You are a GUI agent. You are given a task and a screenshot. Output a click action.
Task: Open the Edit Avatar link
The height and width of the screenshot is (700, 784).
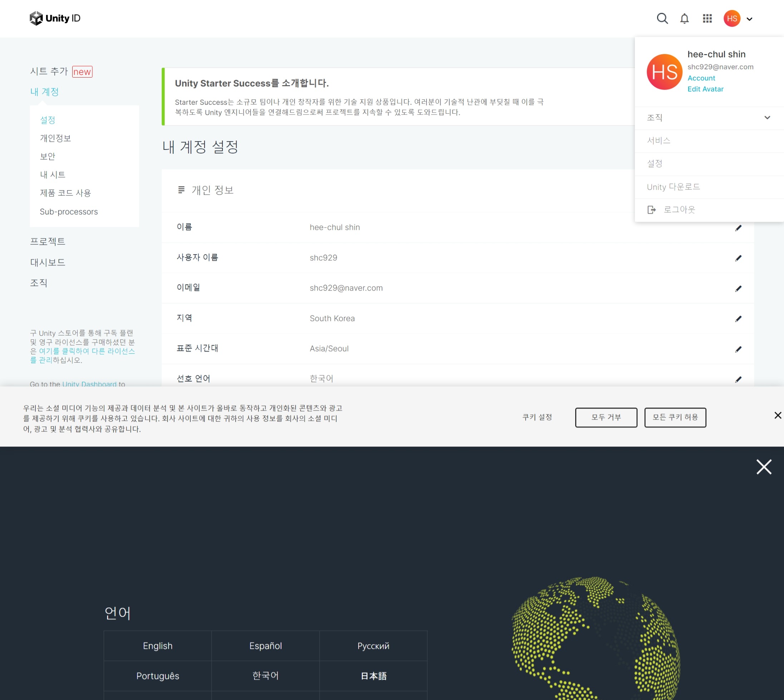pyautogui.click(x=705, y=89)
